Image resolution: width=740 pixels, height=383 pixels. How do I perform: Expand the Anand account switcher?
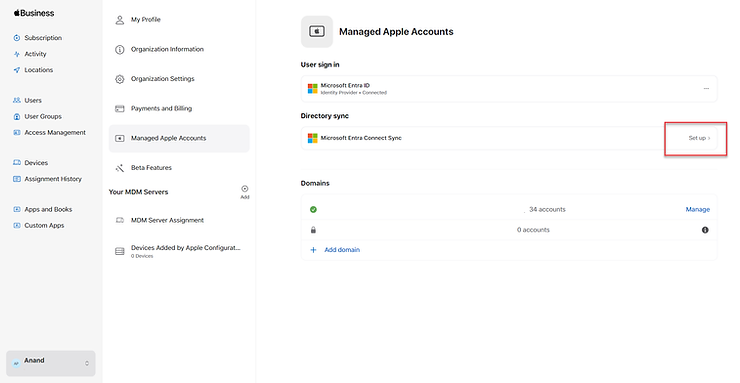click(x=51, y=363)
